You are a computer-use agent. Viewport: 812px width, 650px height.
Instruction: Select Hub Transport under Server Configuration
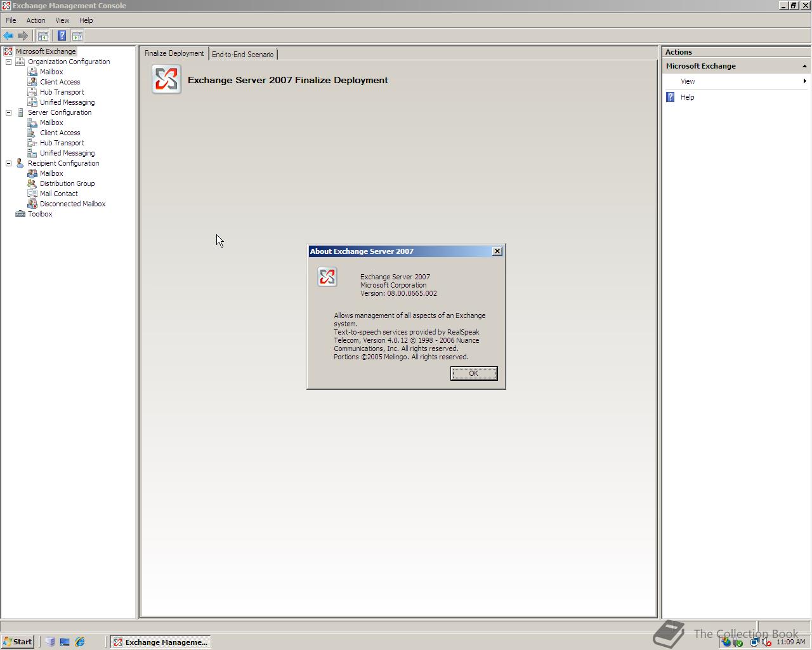point(62,143)
